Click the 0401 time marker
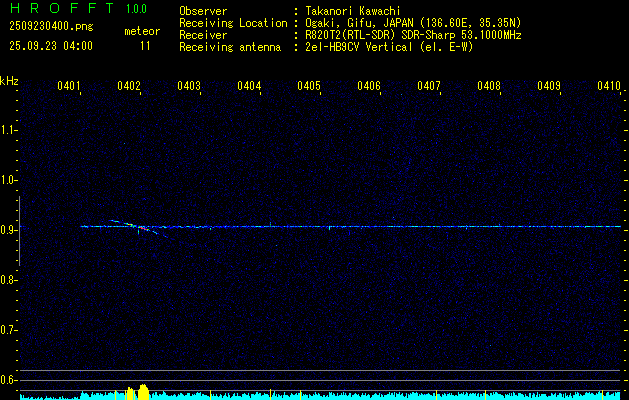 (x=69, y=87)
